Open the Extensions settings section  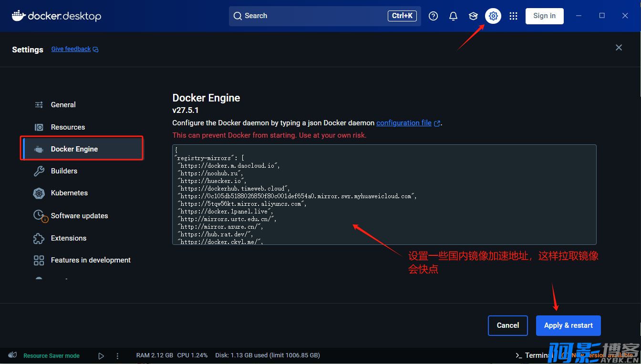(69, 238)
